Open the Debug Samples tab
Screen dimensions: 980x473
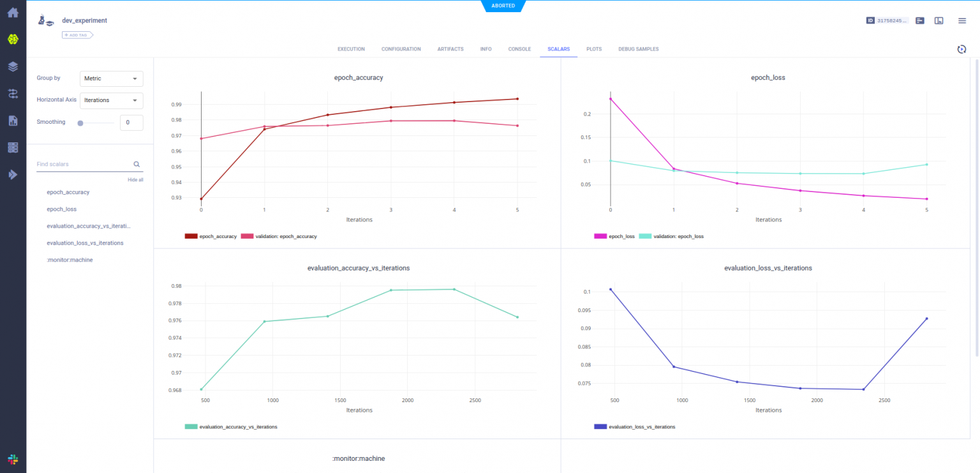(x=638, y=49)
